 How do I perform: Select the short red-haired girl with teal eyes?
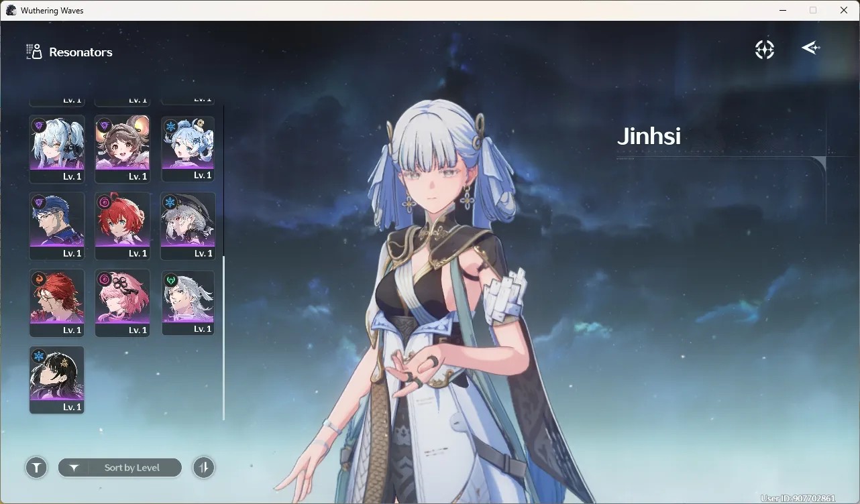coord(123,226)
